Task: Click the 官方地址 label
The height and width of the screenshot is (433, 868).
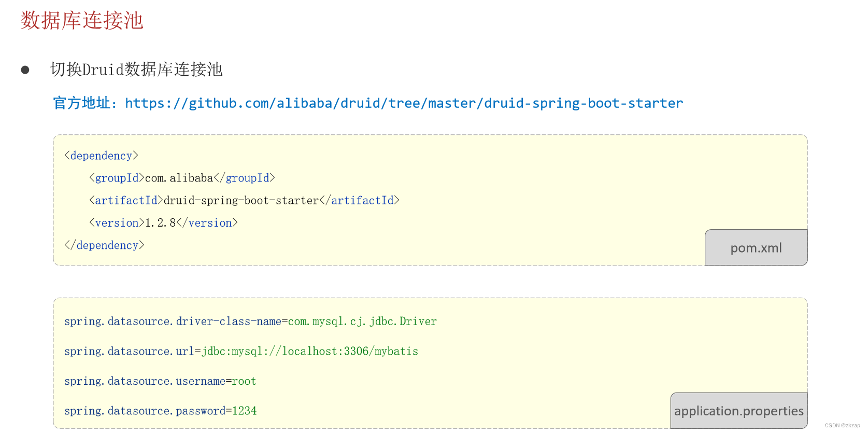Action: click(85, 103)
